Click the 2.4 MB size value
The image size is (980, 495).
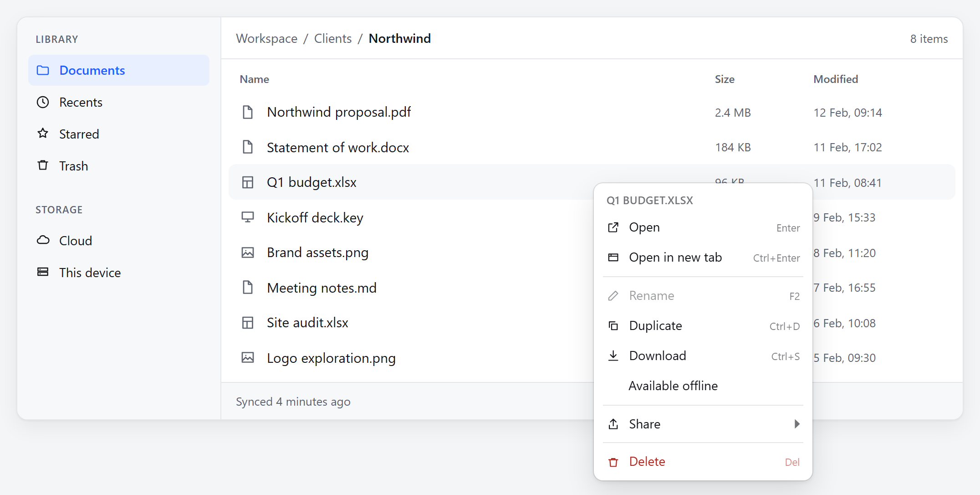(x=733, y=113)
